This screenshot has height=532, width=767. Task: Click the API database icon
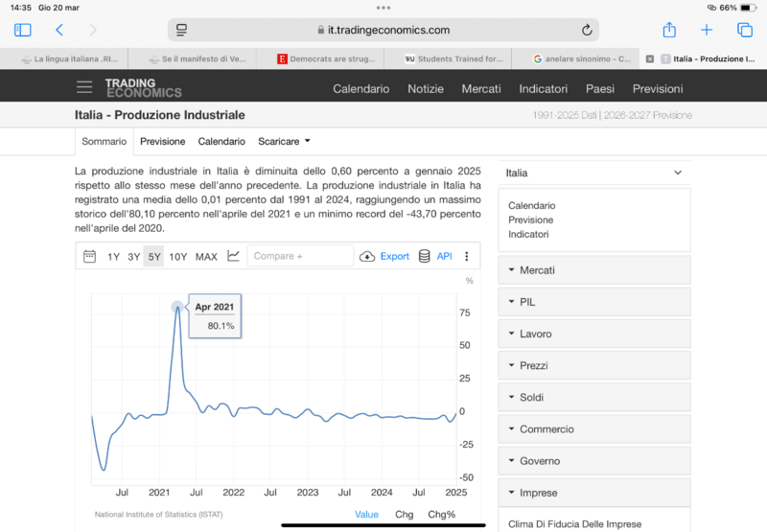[425, 256]
